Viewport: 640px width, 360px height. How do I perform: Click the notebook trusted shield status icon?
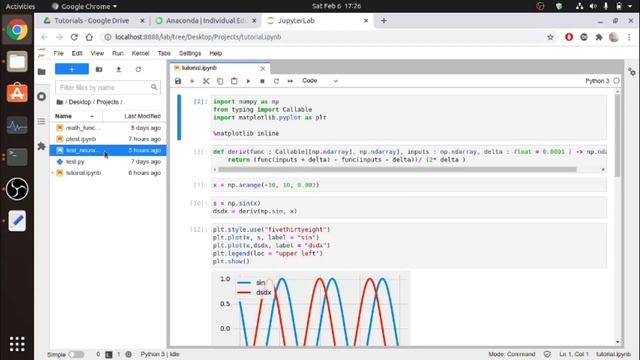[547, 354]
